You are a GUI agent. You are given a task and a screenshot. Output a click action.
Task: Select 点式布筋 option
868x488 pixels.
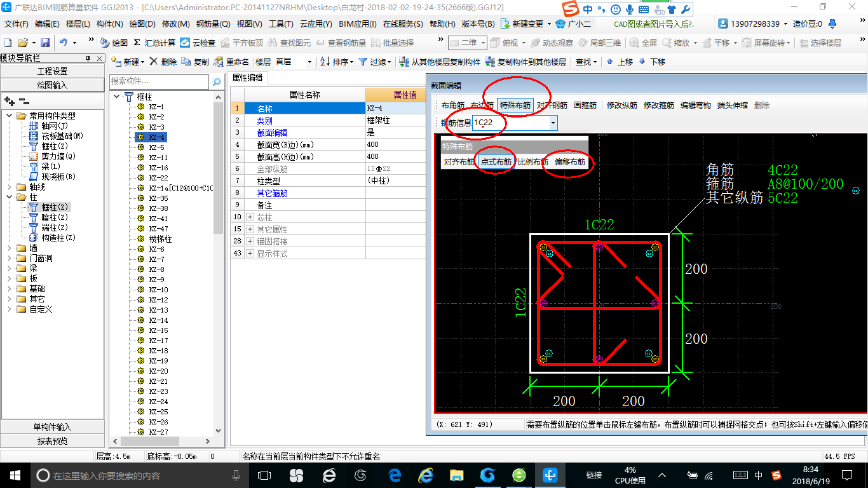click(x=496, y=162)
